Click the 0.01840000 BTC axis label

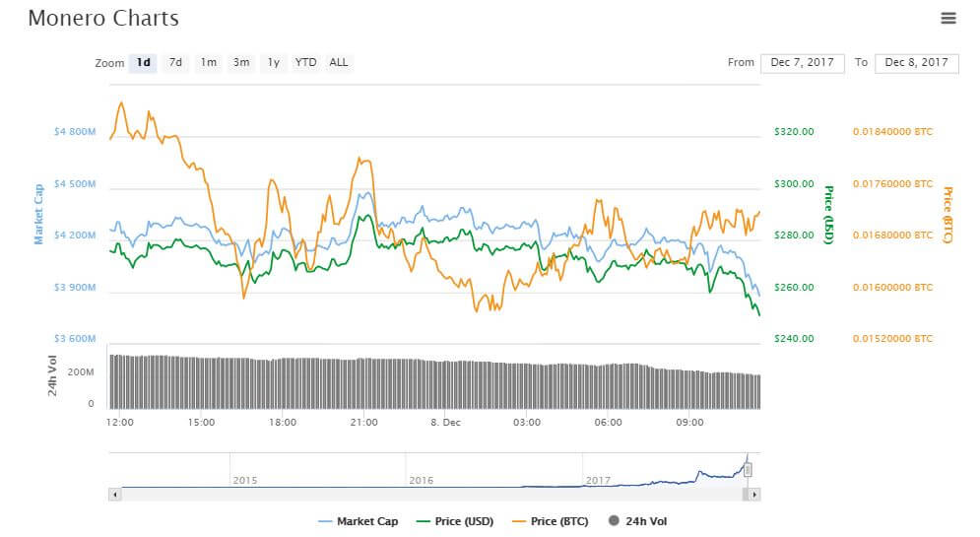(x=892, y=132)
